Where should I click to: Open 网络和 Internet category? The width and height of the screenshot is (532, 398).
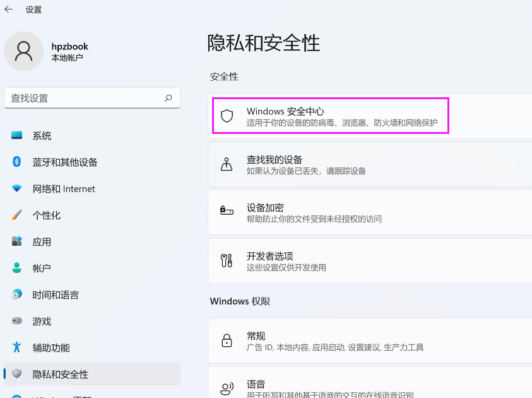92,189
